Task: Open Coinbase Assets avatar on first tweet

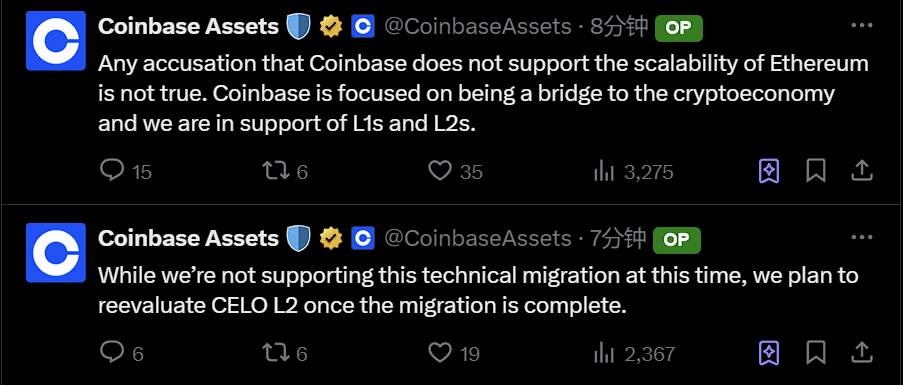Action: [56, 40]
